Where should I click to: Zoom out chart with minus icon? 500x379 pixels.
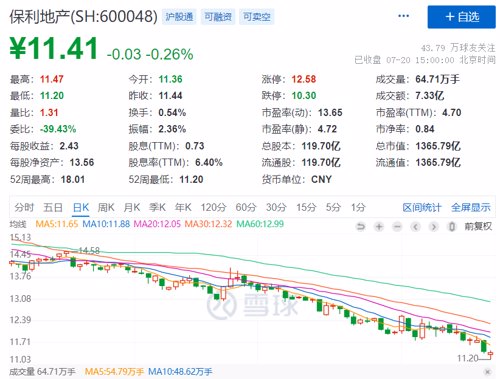pyautogui.click(x=397, y=227)
